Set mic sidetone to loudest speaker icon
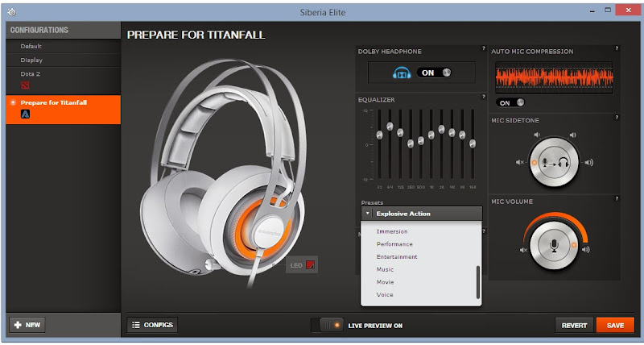Screen dimensions: 644x345 click(589, 163)
